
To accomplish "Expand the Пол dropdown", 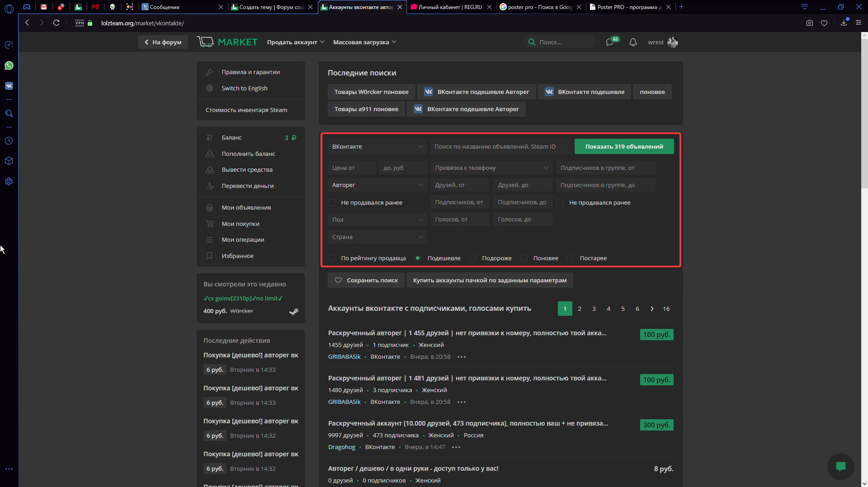I will (x=377, y=220).
